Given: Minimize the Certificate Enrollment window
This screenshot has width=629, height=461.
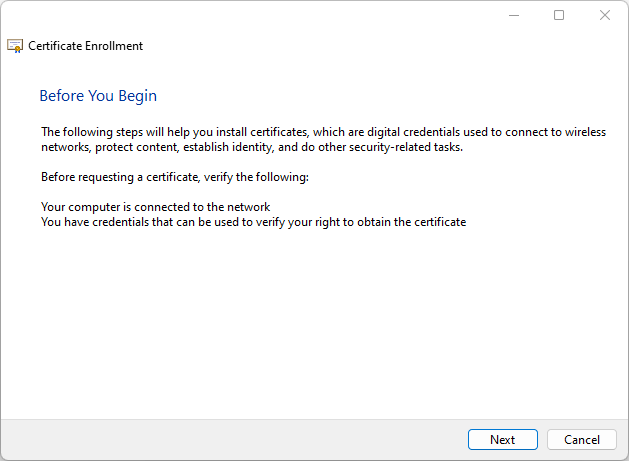Looking at the screenshot, I should (x=513, y=15).
